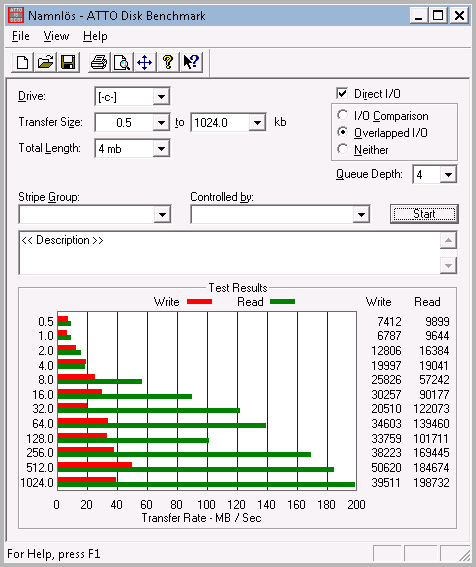Click the yellow question mark About icon

click(167, 62)
